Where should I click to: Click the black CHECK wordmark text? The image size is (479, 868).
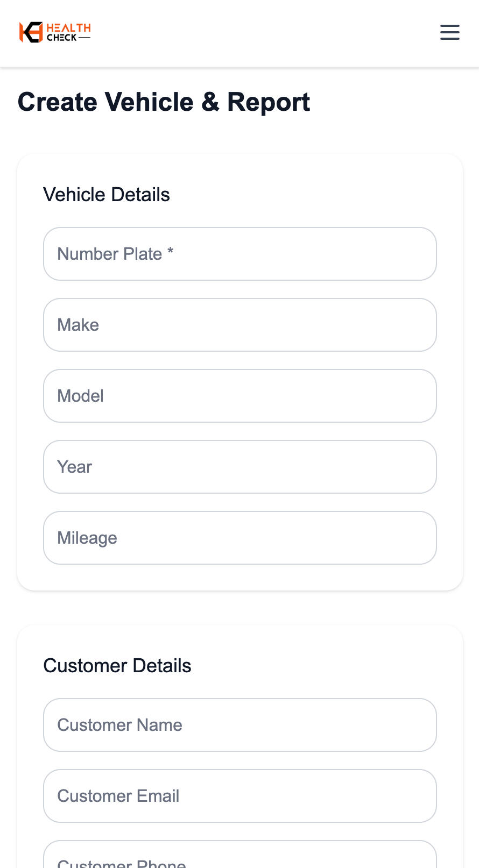[61, 38]
